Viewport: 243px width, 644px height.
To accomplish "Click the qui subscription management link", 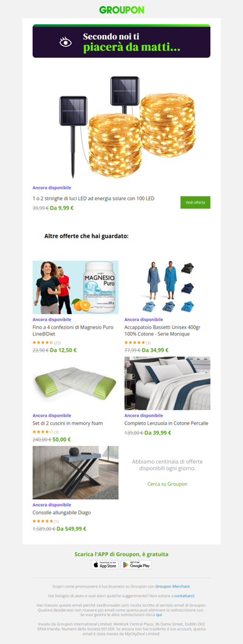I will pyautogui.click(x=159, y=615).
